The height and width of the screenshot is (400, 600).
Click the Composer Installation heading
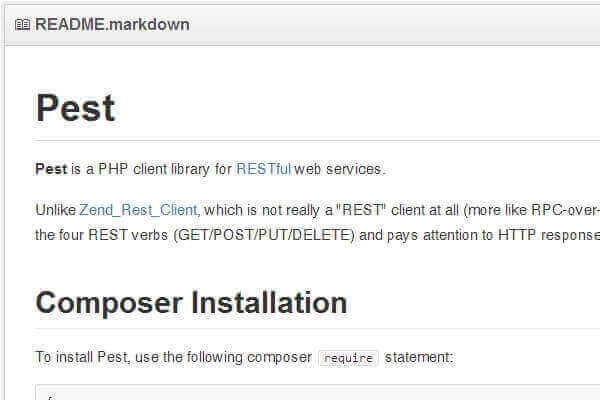(191, 302)
